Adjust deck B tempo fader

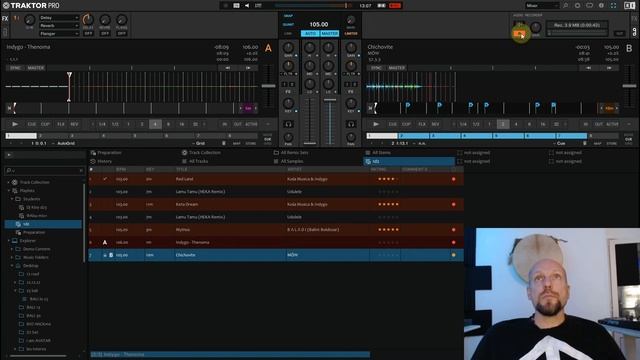click(x=629, y=86)
